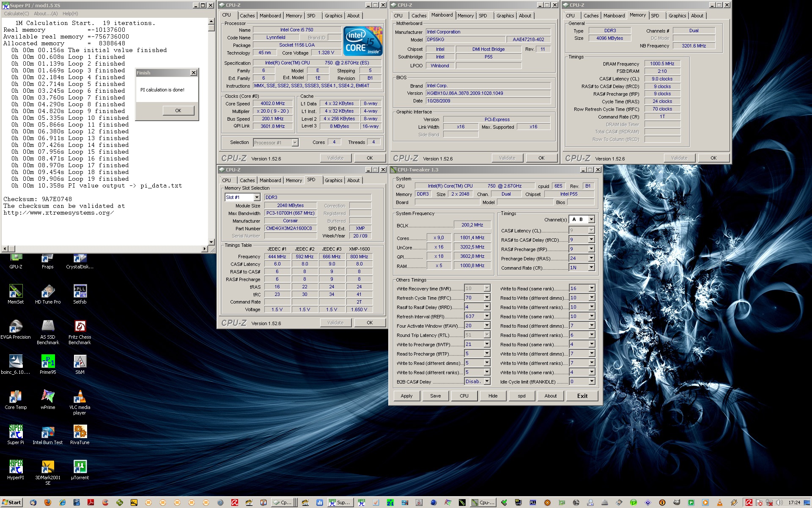This screenshot has width=812, height=508.
Task: Switch to Graphics tab in SPD window
Action: (333, 180)
